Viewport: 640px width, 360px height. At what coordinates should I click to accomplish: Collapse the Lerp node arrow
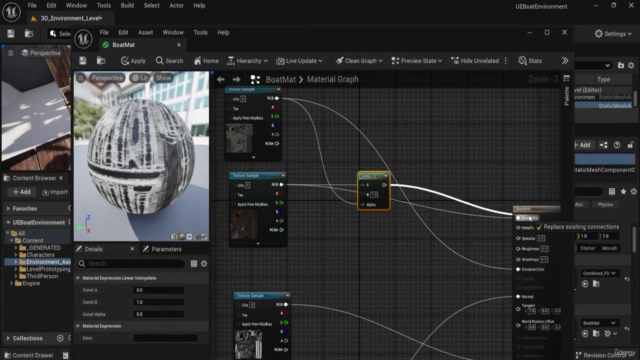pos(386,176)
